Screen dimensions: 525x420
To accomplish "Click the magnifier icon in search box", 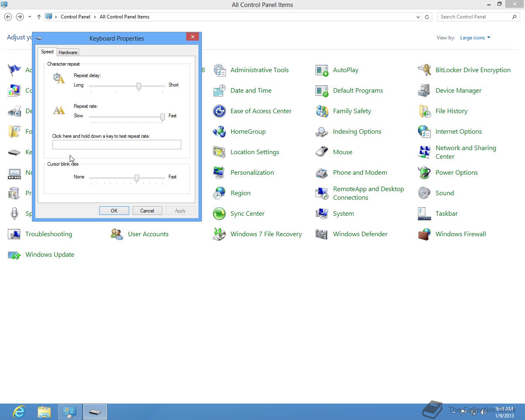I will coord(514,17).
